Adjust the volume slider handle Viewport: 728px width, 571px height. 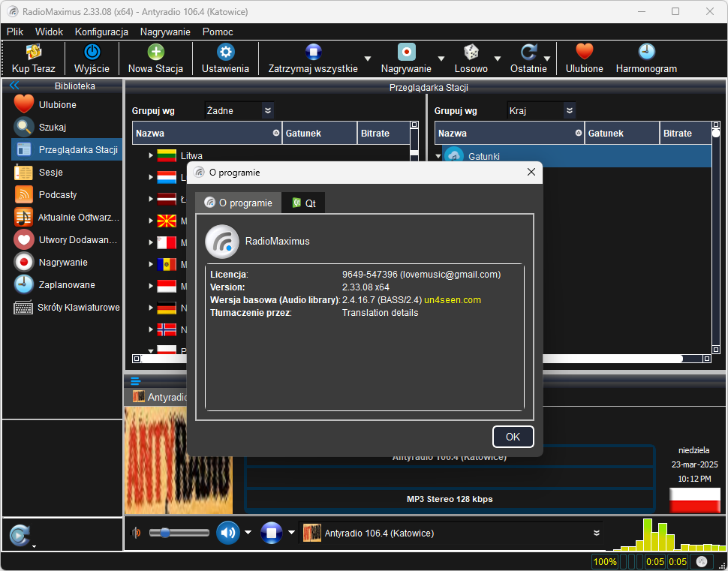(x=165, y=533)
